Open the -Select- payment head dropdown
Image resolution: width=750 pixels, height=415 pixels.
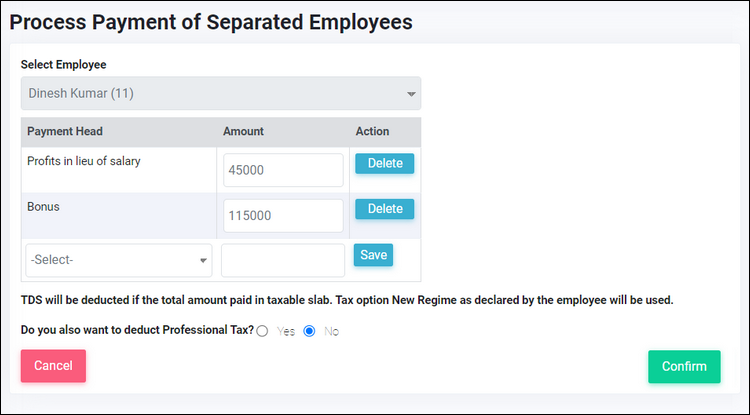coord(119,260)
